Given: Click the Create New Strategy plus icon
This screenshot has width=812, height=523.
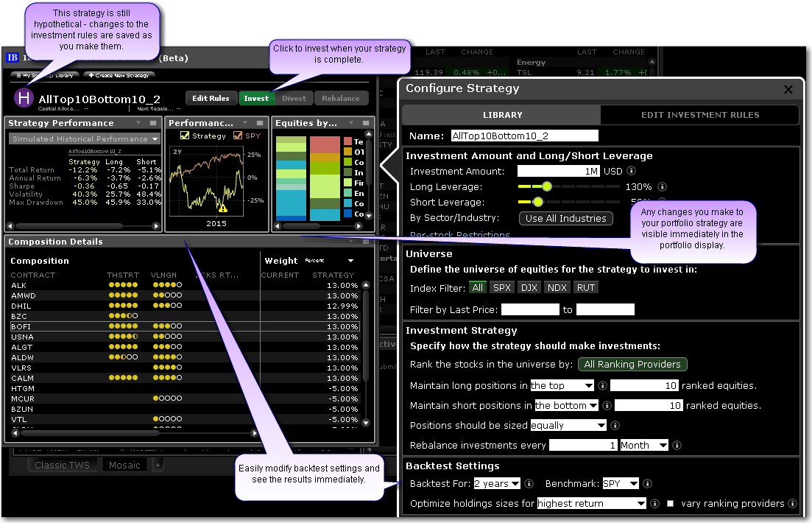Looking at the screenshot, I should 91,75.
